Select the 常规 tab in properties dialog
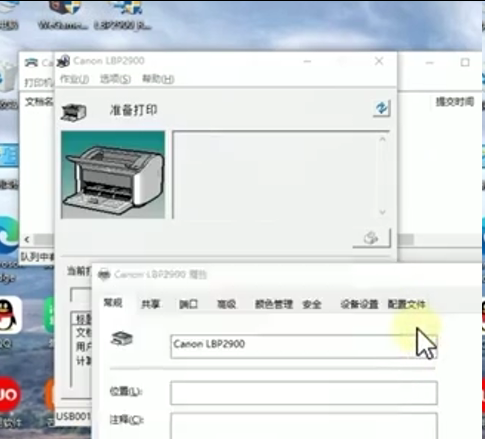Image resolution: width=485 pixels, height=439 pixels. [x=113, y=303]
